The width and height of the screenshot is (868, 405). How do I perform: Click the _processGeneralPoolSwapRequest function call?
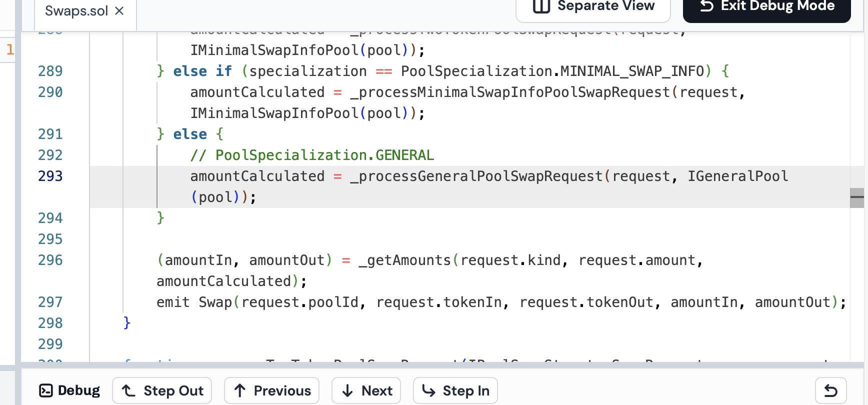[x=476, y=176]
